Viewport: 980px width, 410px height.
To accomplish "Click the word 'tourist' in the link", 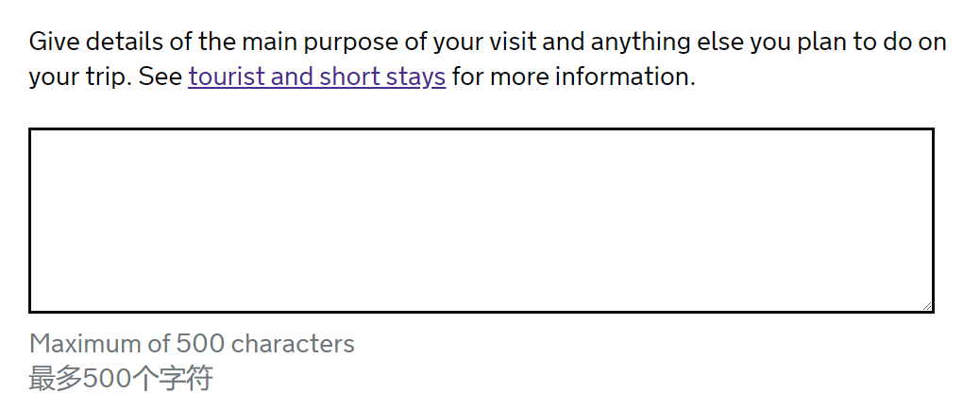I will pyautogui.click(x=227, y=77).
